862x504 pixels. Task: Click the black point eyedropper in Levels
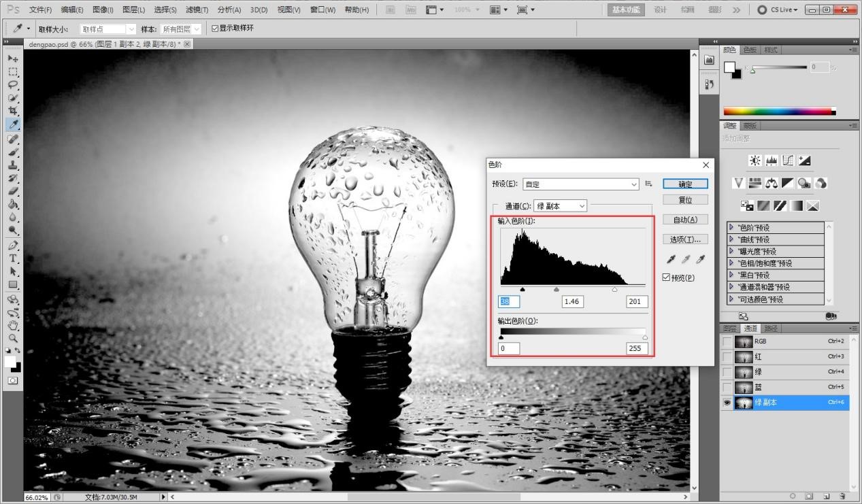click(670, 259)
